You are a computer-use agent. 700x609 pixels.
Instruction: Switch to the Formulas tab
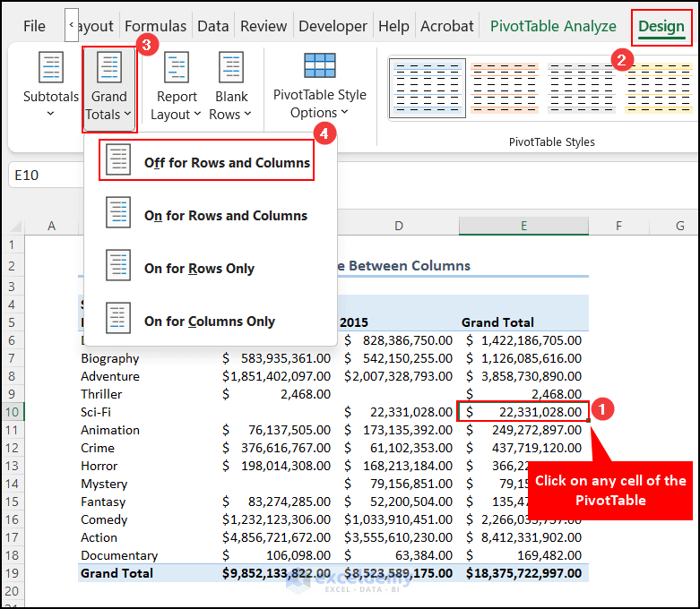tap(155, 26)
